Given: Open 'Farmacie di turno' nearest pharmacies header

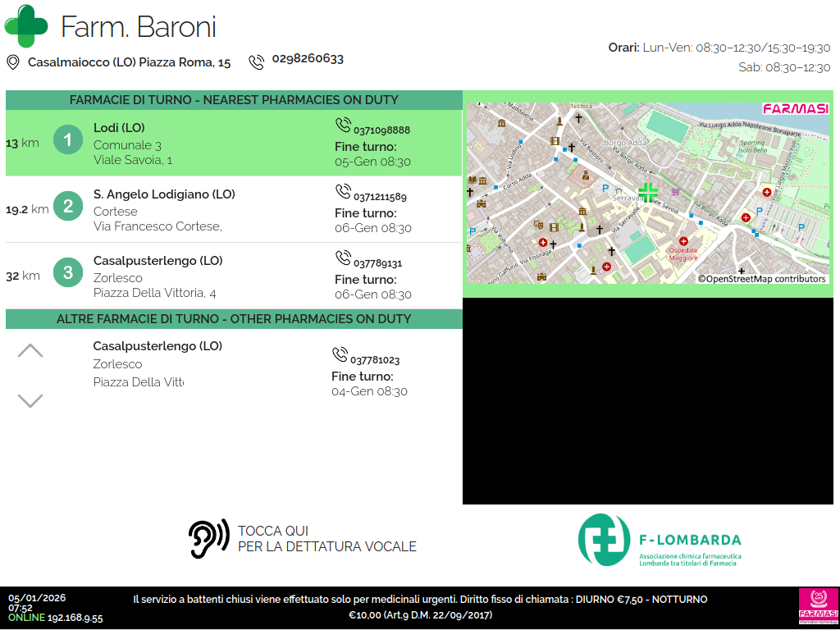Looking at the screenshot, I should pyautogui.click(x=234, y=100).
